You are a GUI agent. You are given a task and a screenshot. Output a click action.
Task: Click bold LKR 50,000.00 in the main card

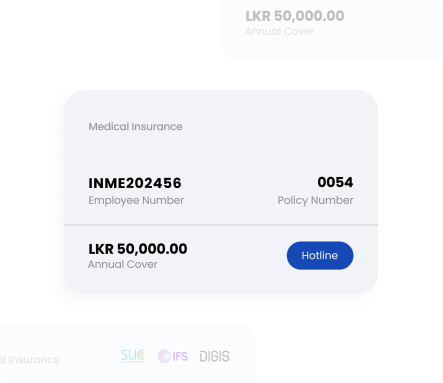point(138,249)
